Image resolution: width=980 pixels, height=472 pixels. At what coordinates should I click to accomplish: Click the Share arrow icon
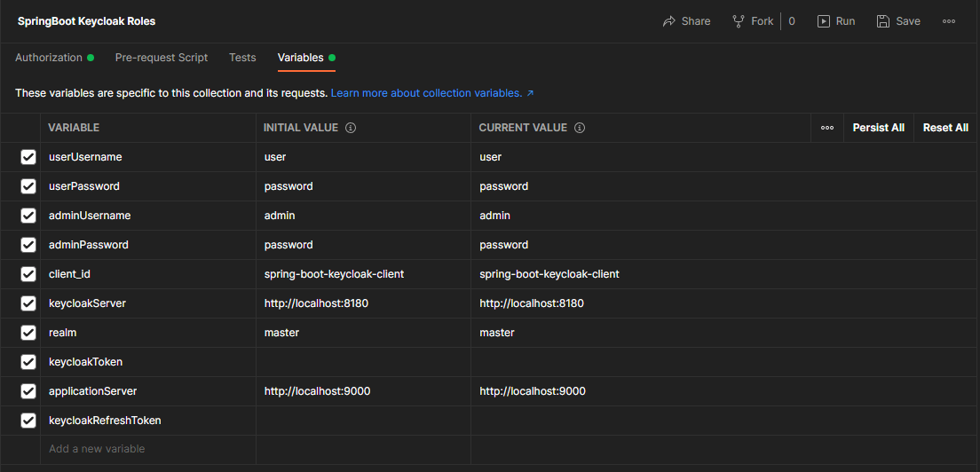coord(669,21)
